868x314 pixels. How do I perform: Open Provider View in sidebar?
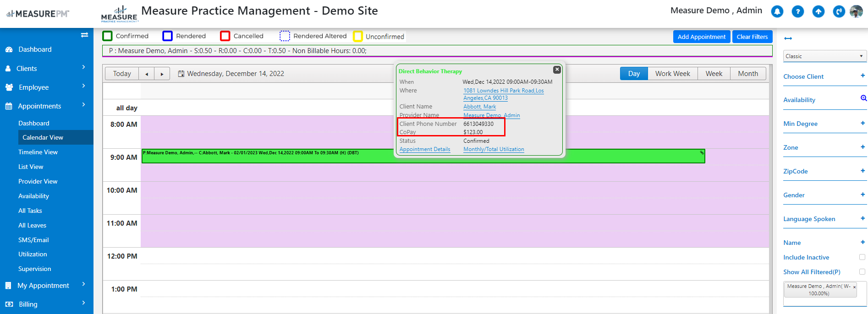pyautogui.click(x=38, y=181)
